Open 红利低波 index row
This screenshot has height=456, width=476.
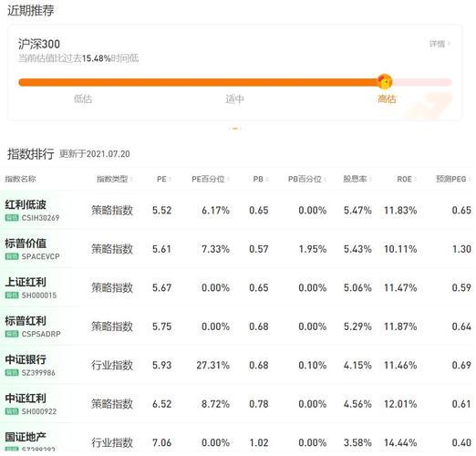coord(238,210)
